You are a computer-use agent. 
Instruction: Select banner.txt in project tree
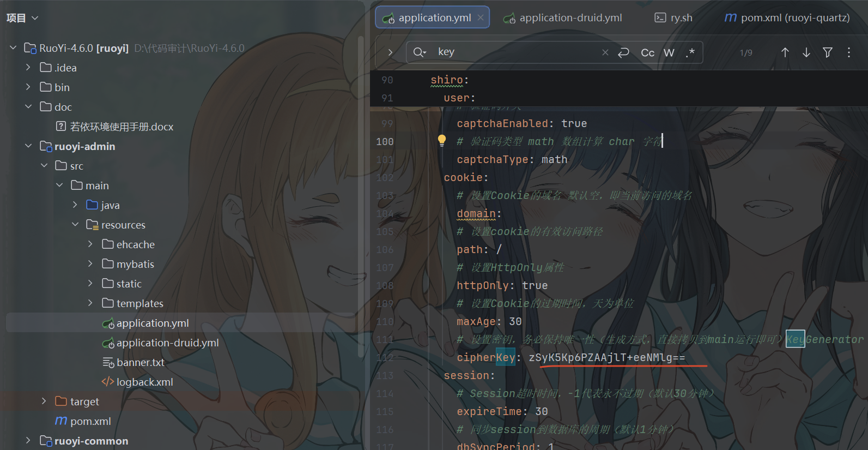pyautogui.click(x=133, y=362)
